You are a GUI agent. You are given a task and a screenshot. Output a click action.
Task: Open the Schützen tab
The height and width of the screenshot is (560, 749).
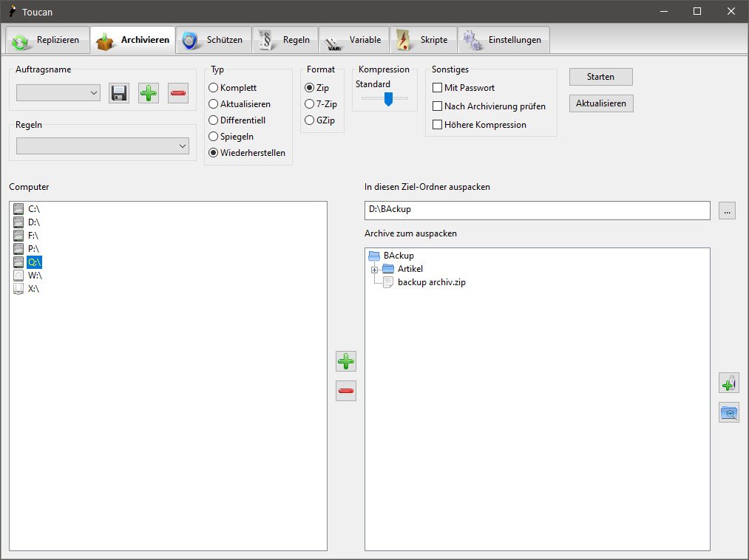(214, 40)
